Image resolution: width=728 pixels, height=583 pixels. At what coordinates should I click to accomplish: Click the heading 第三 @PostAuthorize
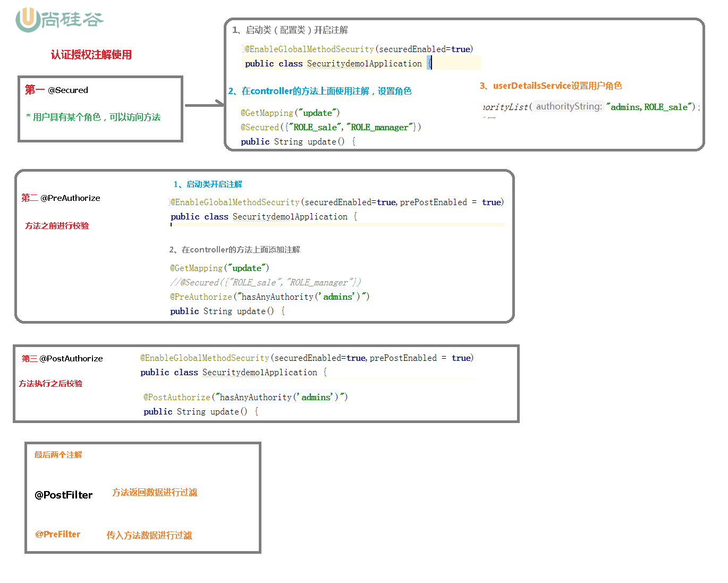(62, 358)
